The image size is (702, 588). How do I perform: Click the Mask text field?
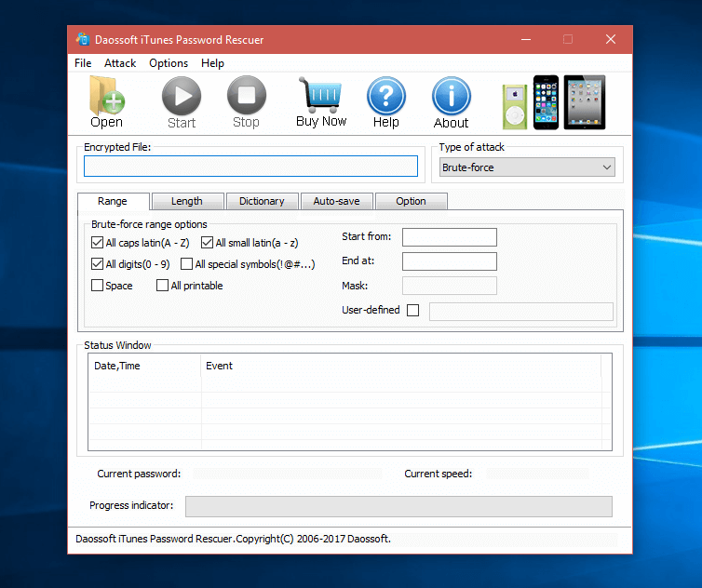[450, 286]
